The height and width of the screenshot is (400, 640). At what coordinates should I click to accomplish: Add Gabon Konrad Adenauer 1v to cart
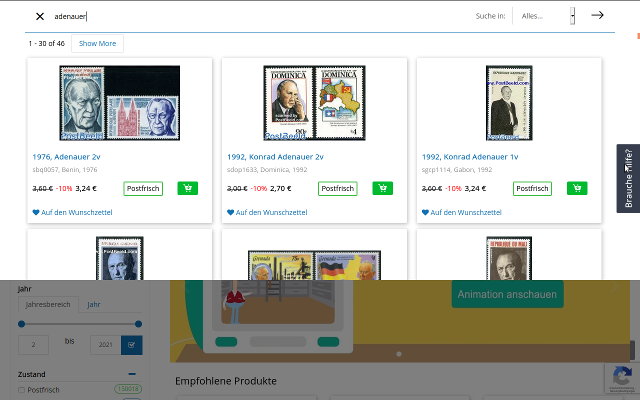click(577, 188)
